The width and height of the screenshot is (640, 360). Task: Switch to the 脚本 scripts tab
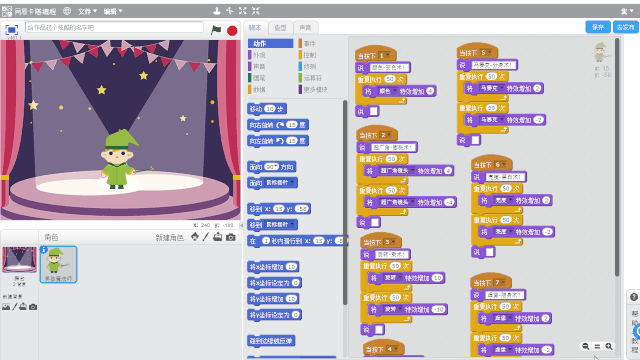point(255,28)
